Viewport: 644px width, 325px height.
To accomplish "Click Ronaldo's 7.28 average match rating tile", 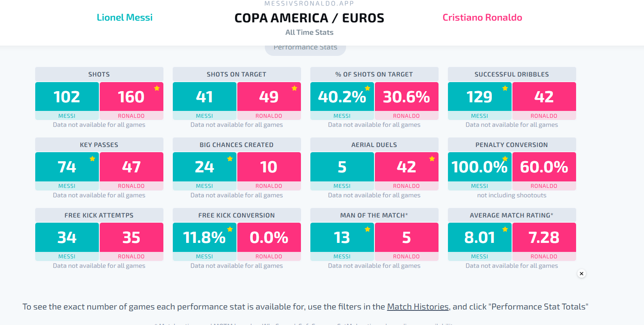I will pos(544,238).
